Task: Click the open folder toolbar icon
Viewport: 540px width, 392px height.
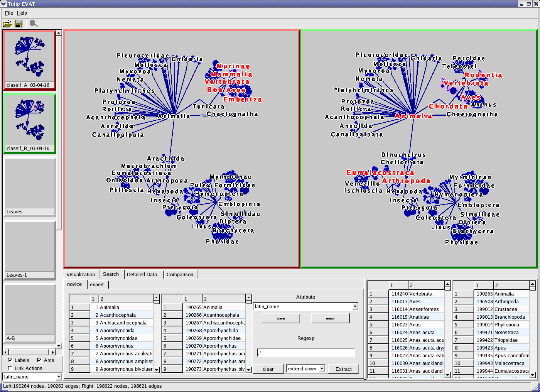Action: click(x=7, y=24)
